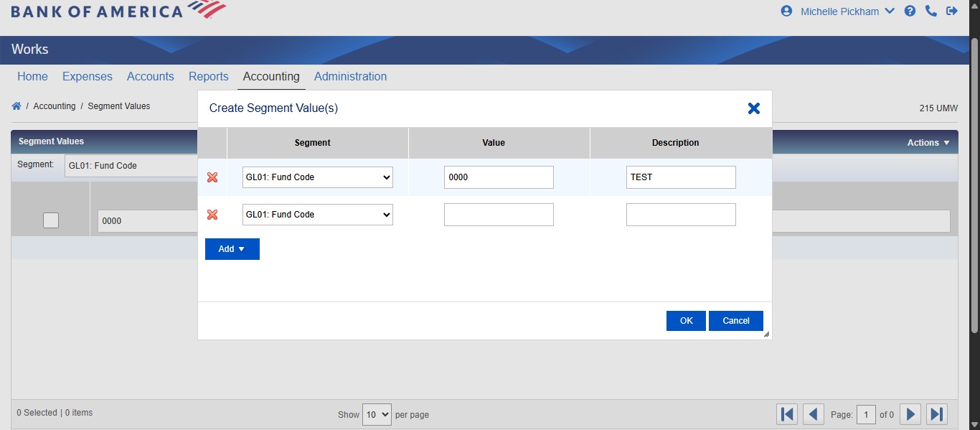980x430 pixels.
Task: Open the Administration menu
Action: click(350, 76)
